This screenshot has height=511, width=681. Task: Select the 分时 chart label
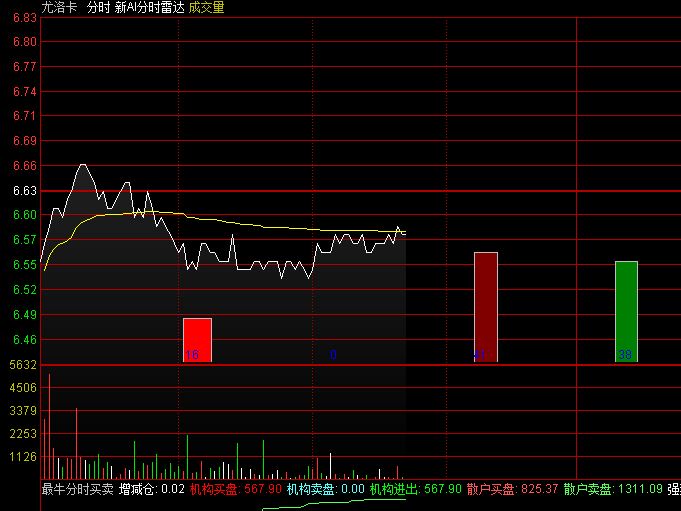coord(98,7)
